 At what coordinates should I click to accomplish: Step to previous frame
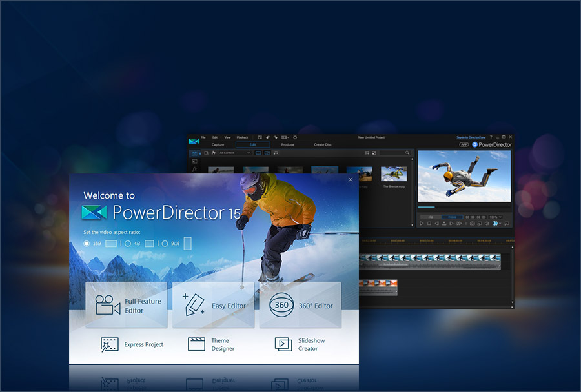click(436, 224)
